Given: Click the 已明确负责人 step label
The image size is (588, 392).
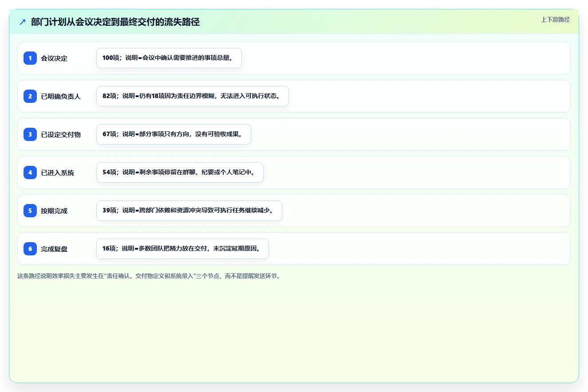Looking at the screenshot, I should pos(61,96).
